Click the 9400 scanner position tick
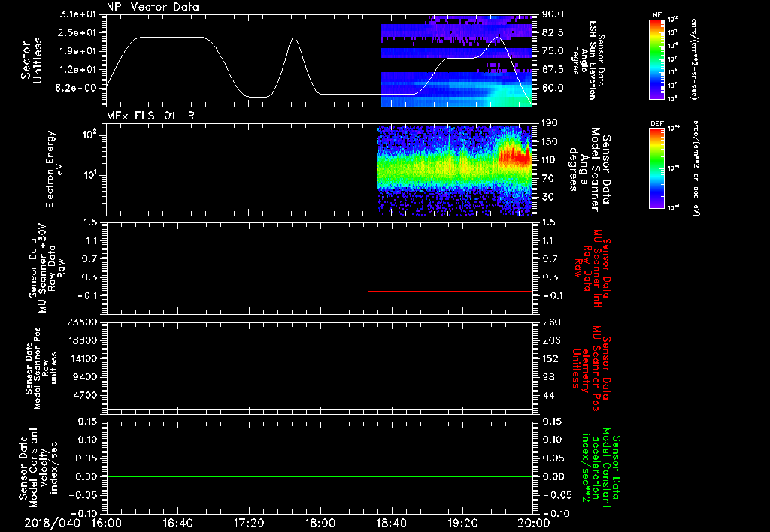This screenshot has height=532, width=770. pos(84,377)
